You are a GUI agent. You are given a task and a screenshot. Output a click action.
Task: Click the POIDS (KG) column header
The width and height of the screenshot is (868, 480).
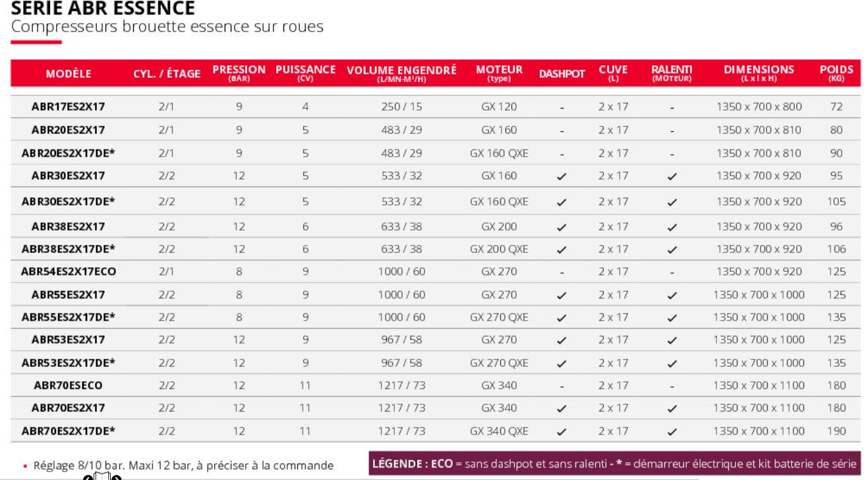[836, 73]
